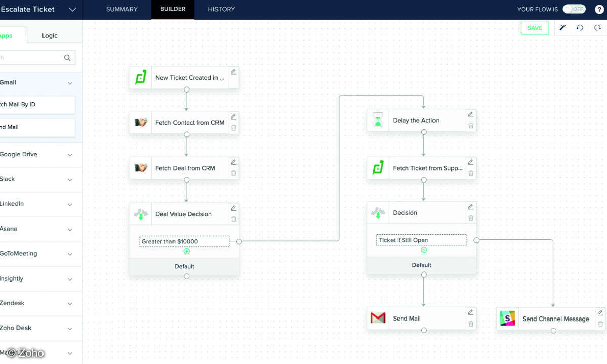Delete the Fetch Contact from CRM node

click(233, 128)
